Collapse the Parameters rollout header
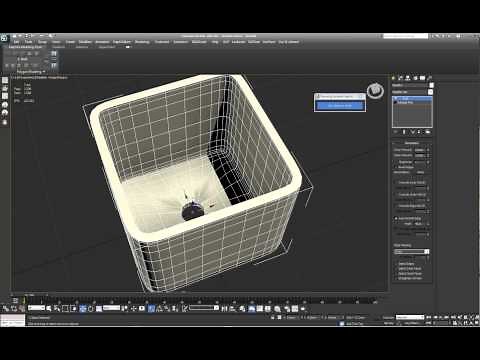Image resolution: width=480 pixels, height=360 pixels. [412, 143]
